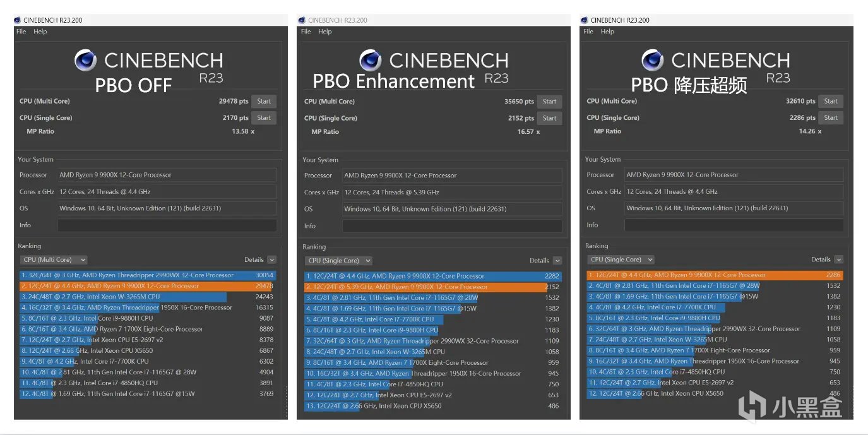Select Core i7-7700K row in PBO 降压超频 ranking
Image resolution: width=868 pixels, height=435 pixels.
pyautogui.click(x=715, y=307)
